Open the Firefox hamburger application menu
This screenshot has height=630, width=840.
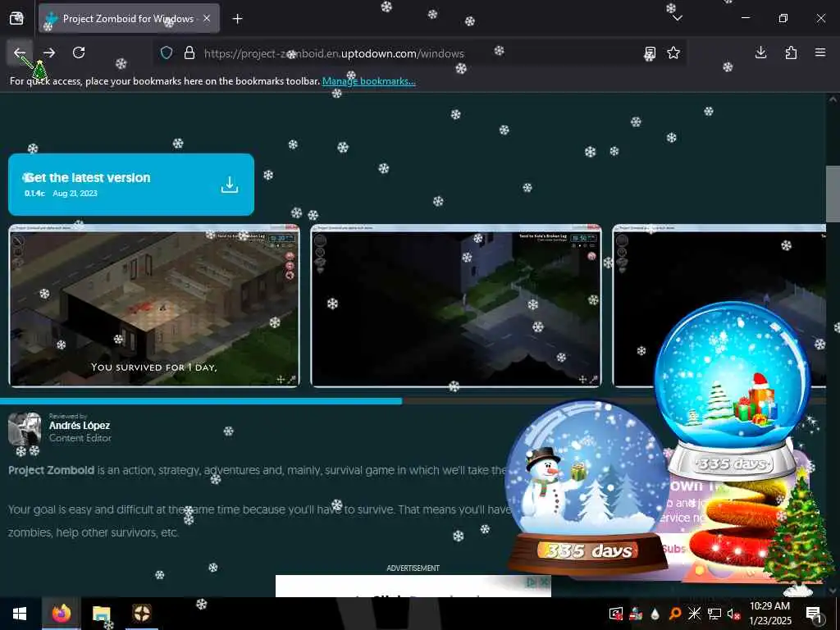[820, 52]
